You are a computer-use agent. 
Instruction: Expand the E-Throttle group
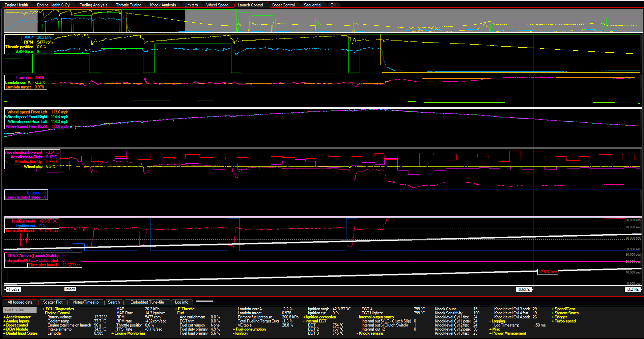185,309
